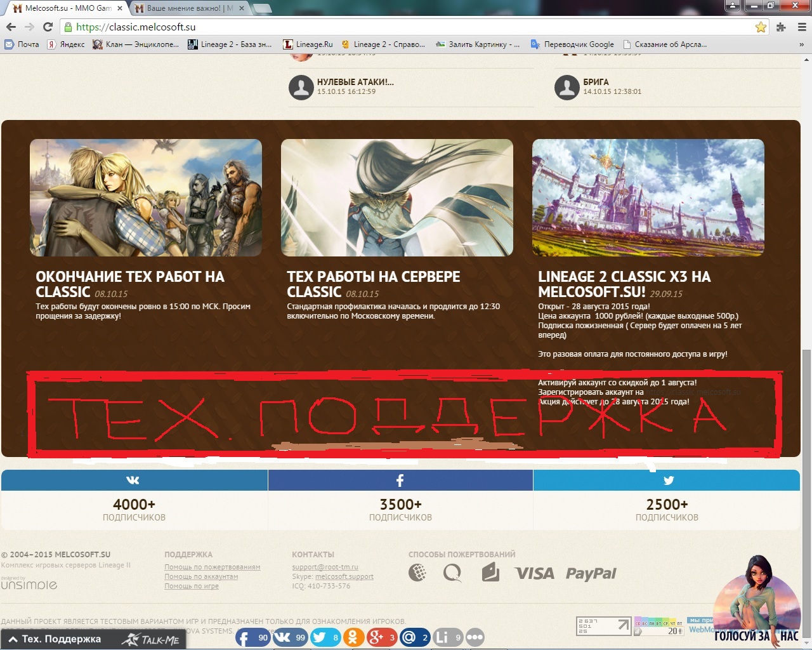Click support@root-tm.ru email link
The width and height of the screenshot is (812, 650).
click(325, 567)
